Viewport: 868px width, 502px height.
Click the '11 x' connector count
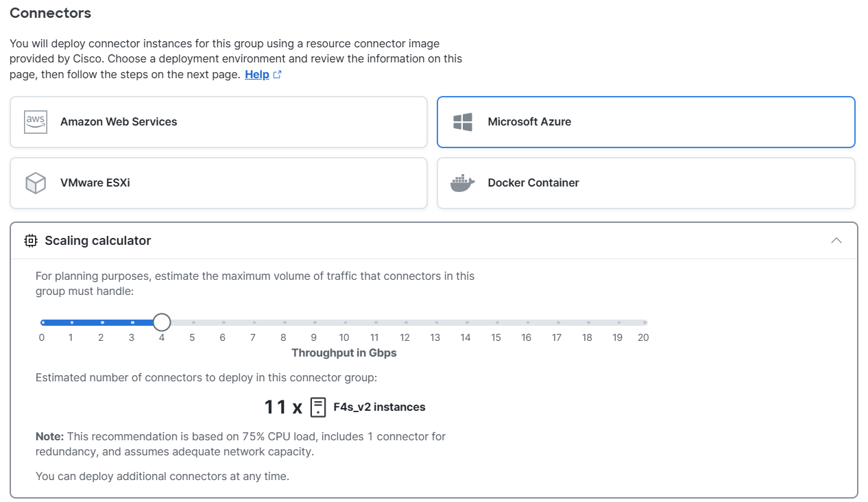(283, 407)
